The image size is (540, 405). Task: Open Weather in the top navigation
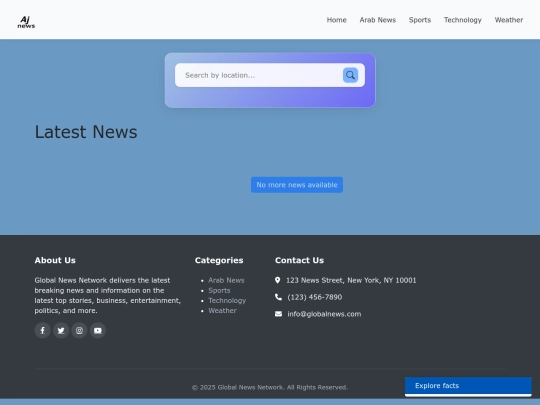click(509, 20)
